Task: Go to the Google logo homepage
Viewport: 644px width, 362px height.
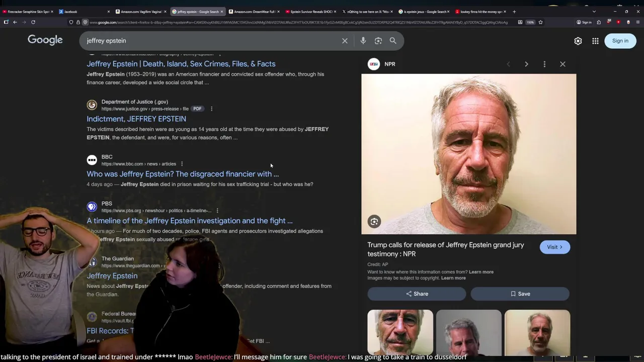Action: click(45, 40)
